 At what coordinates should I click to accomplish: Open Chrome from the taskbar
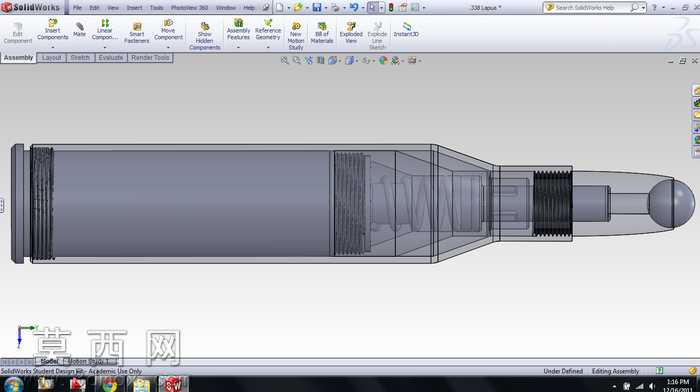point(109,384)
